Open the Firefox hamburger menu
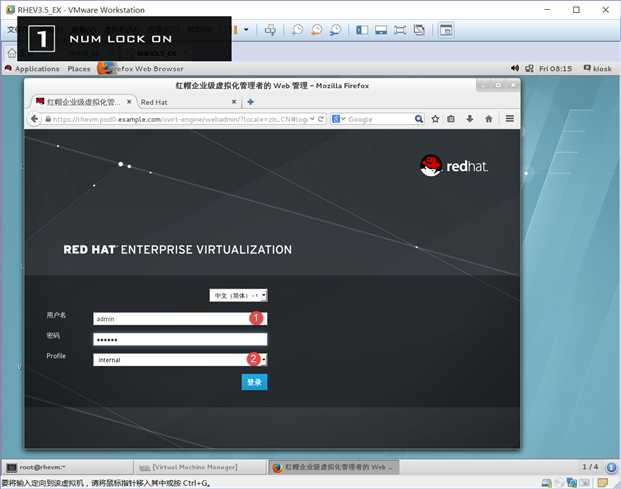The height and width of the screenshot is (489, 621). pyautogui.click(x=510, y=118)
